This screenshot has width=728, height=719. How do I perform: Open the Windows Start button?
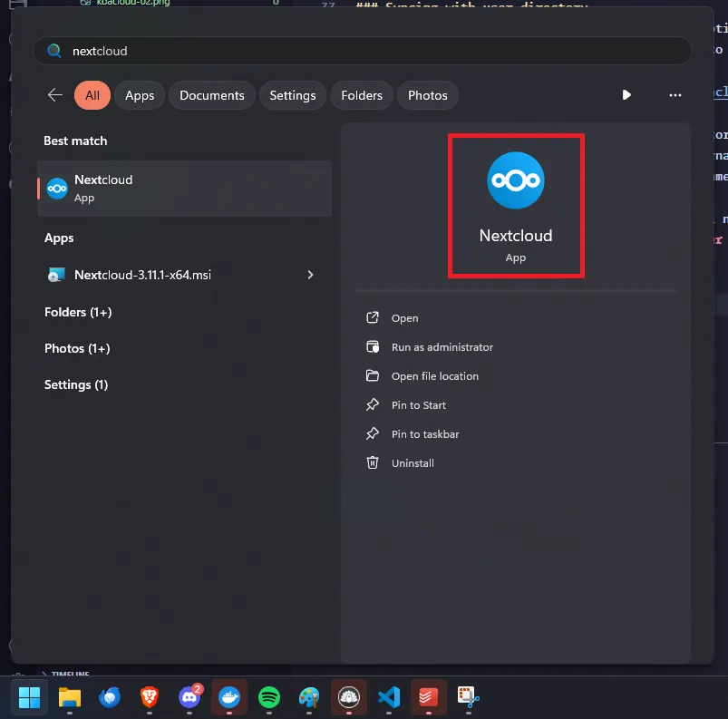click(x=29, y=697)
